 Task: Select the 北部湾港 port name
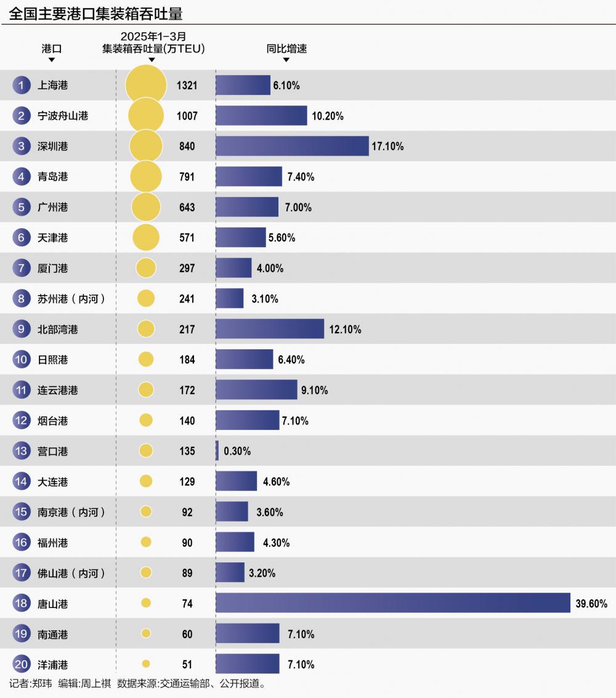(58, 330)
